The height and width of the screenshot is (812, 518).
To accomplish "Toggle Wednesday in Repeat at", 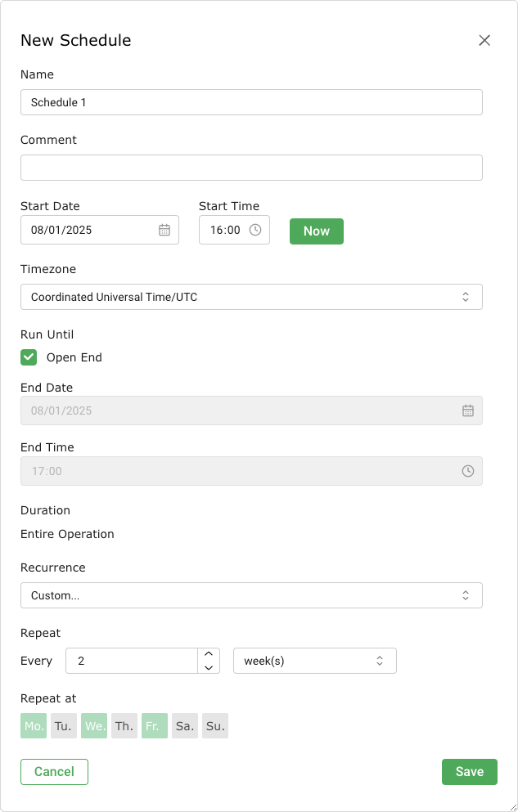I will click(x=94, y=726).
